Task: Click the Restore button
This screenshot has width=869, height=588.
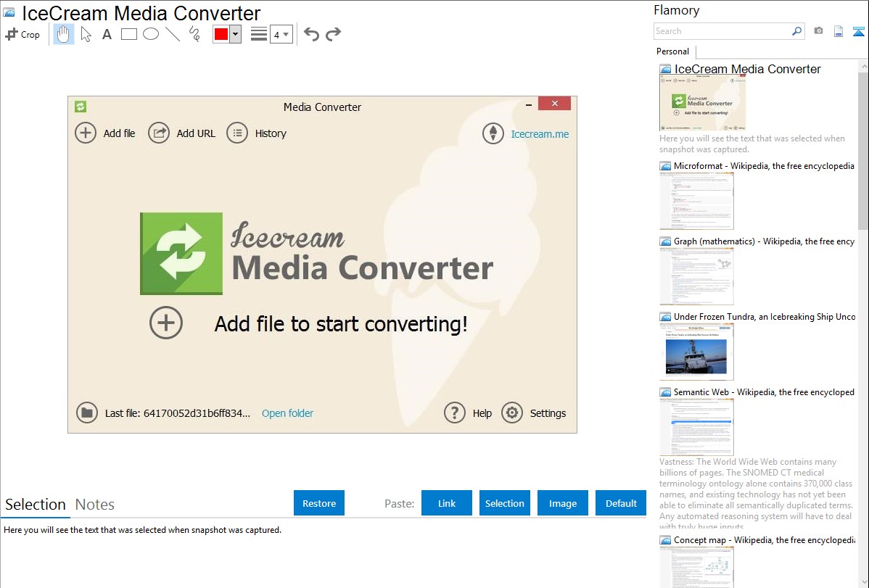Action: click(319, 503)
